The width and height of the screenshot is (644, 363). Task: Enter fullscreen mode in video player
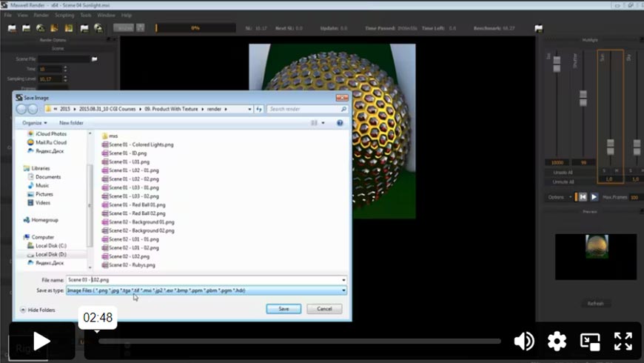coord(623,341)
